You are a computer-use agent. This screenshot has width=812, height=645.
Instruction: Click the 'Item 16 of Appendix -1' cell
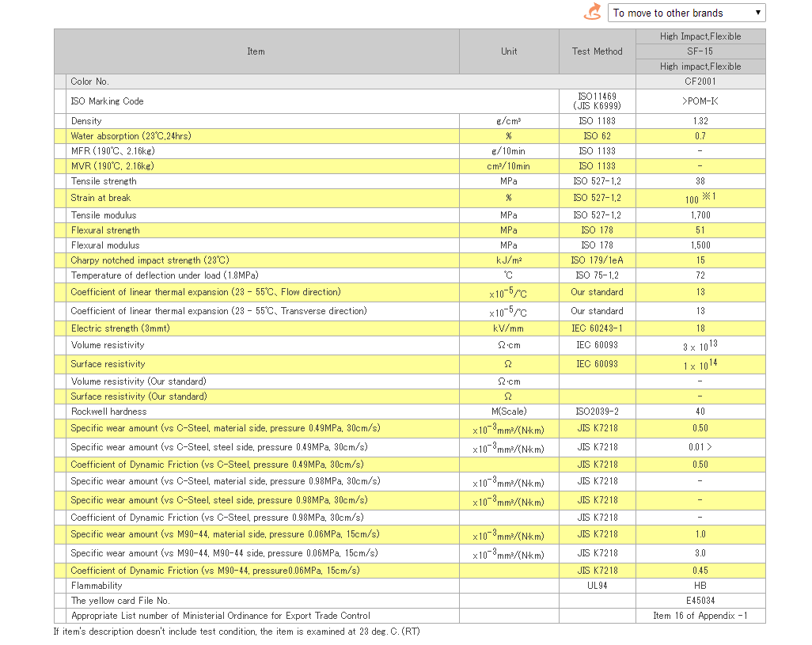pyautogui.click(x=700, y=616)
